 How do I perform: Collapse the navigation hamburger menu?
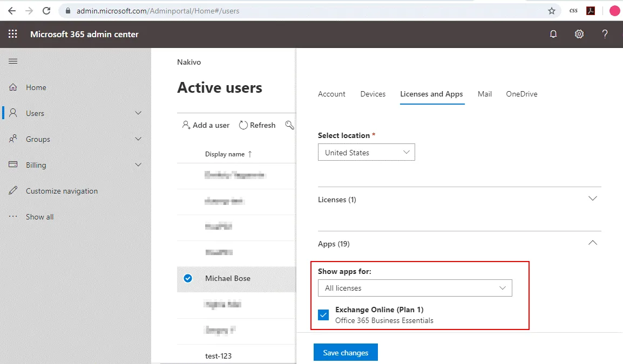(x=13, y=61)
